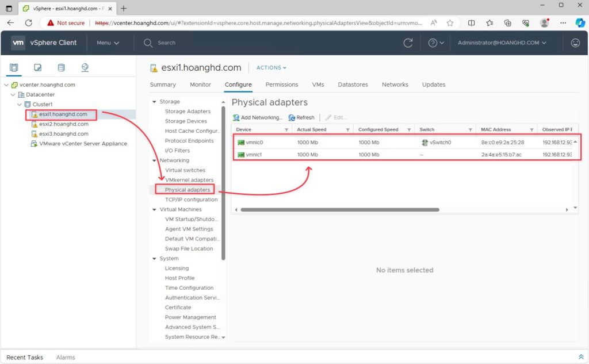Expand the Recent Tasks panel chevrons

[x=581, y=357]
